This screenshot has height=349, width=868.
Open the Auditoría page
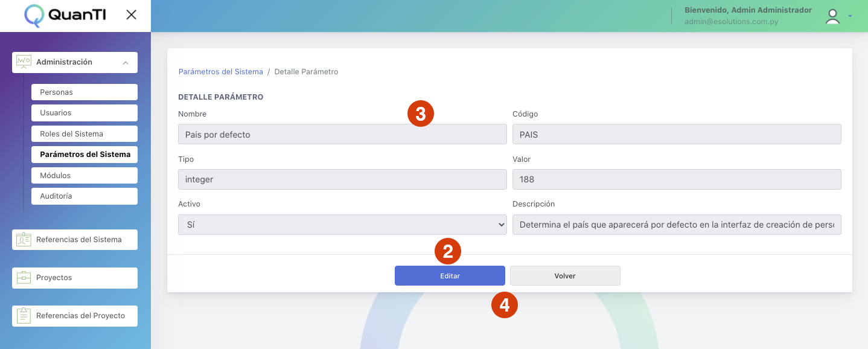85,196
